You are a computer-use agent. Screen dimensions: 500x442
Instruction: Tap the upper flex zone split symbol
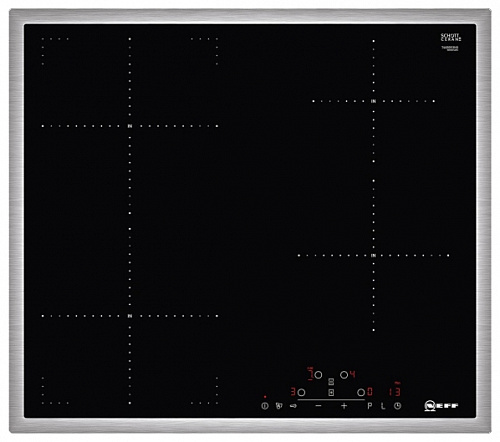(331, 382)
